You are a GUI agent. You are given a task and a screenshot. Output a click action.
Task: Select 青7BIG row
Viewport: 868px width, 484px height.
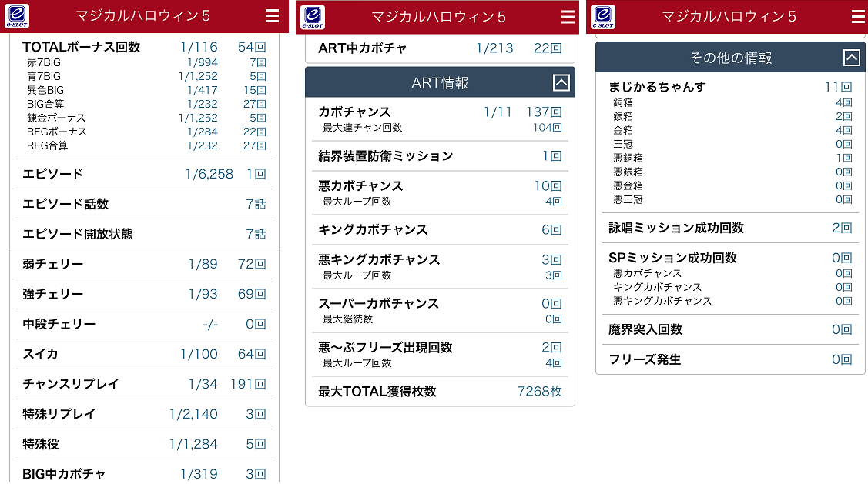pos(144,76)
